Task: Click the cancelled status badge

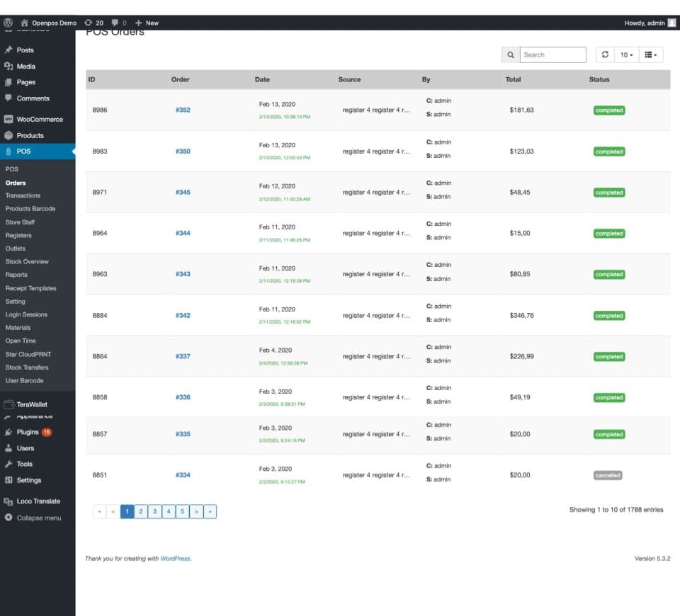Action: click(x=608, y=476)
